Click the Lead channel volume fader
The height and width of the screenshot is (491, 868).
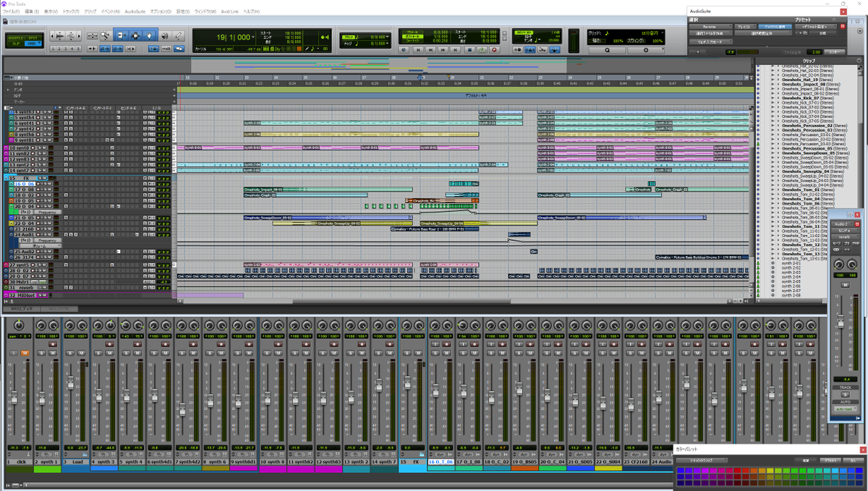pyautogui.click(x=70, y=384)
